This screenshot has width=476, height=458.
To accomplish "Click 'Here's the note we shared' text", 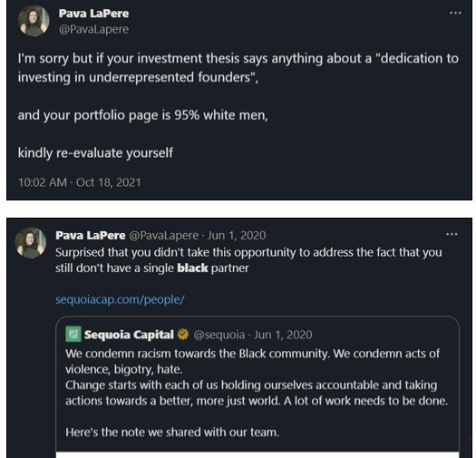I will pos(172,433).
